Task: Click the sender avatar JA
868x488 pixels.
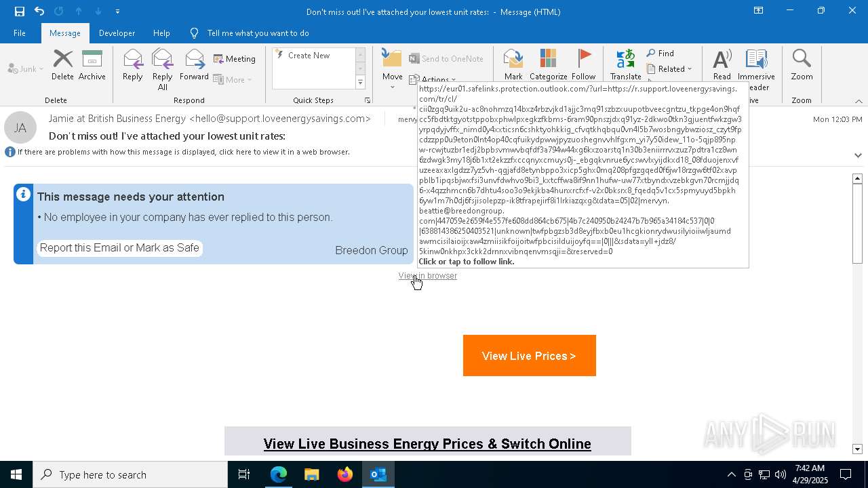Action: 20,127
